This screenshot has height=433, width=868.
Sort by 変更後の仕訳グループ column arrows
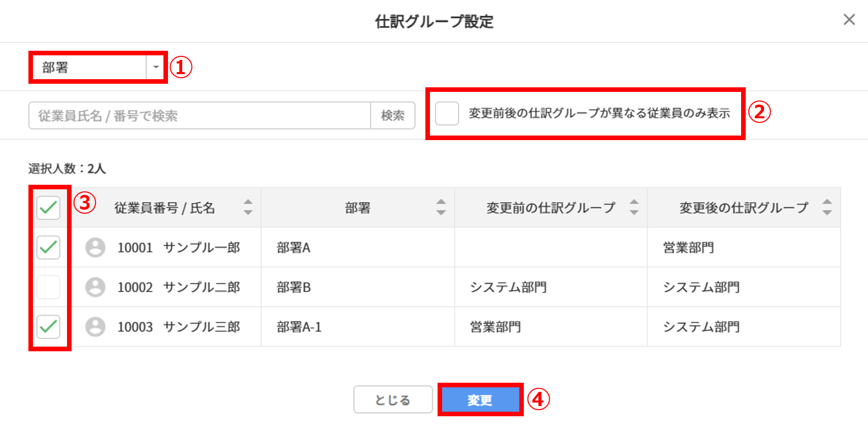[x=827, y=207]
